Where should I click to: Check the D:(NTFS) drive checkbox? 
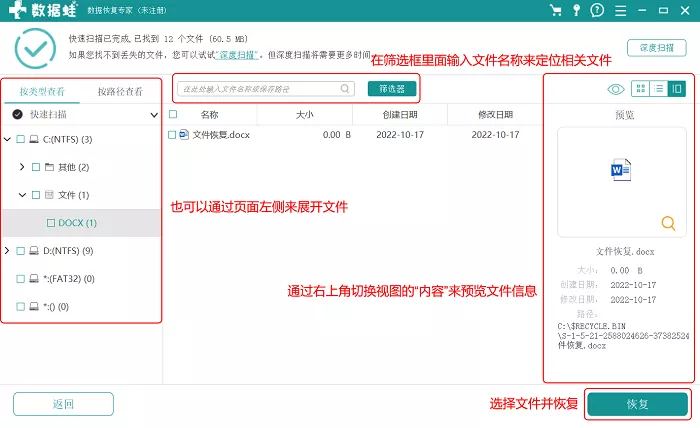click(x=21, y=251)
